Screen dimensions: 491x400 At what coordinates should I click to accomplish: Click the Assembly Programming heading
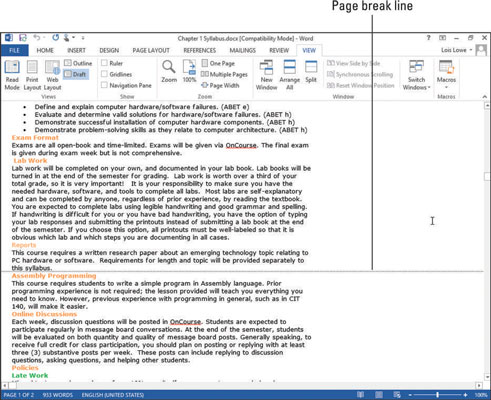[54, 276]
